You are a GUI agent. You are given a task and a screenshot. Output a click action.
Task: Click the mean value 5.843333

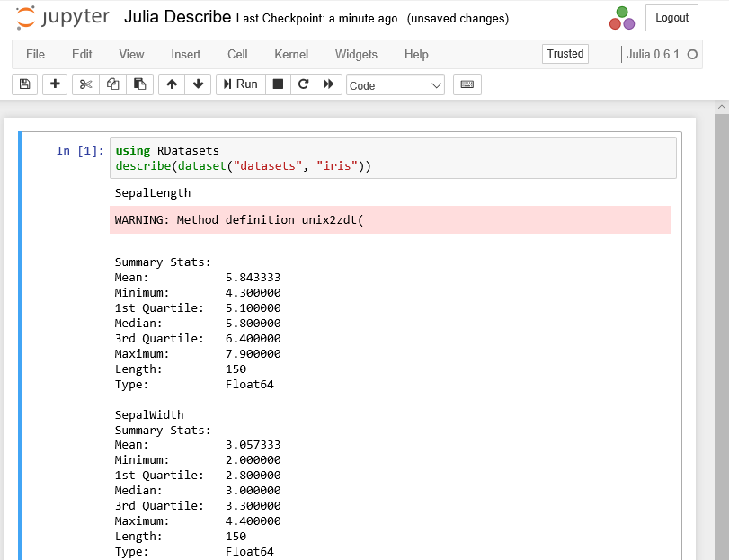[253, 278]
